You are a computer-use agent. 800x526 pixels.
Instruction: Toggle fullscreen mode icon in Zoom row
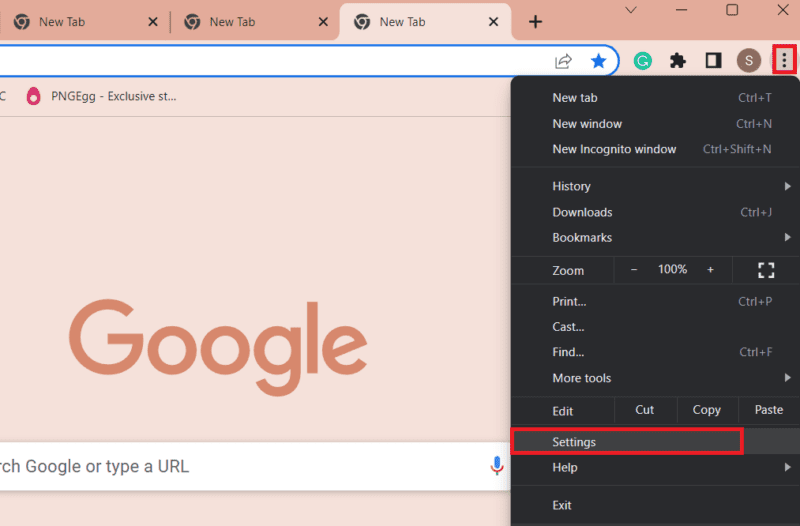click(766, 270)
